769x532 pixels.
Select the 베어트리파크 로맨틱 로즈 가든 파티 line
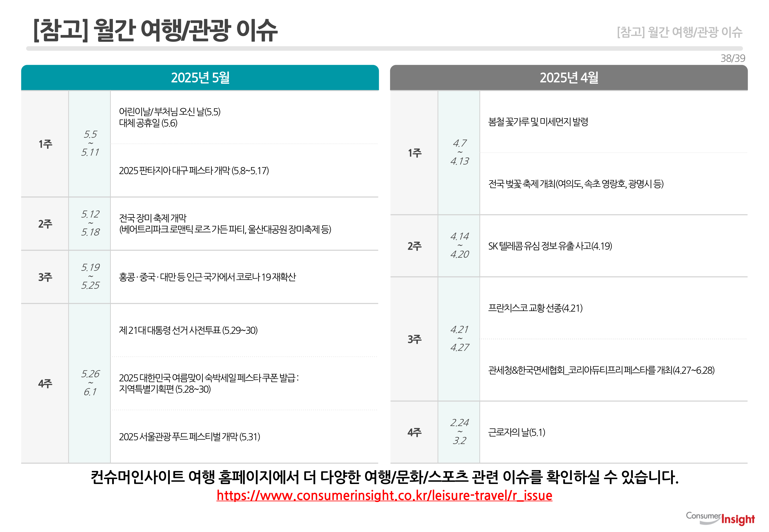[225, 229]
